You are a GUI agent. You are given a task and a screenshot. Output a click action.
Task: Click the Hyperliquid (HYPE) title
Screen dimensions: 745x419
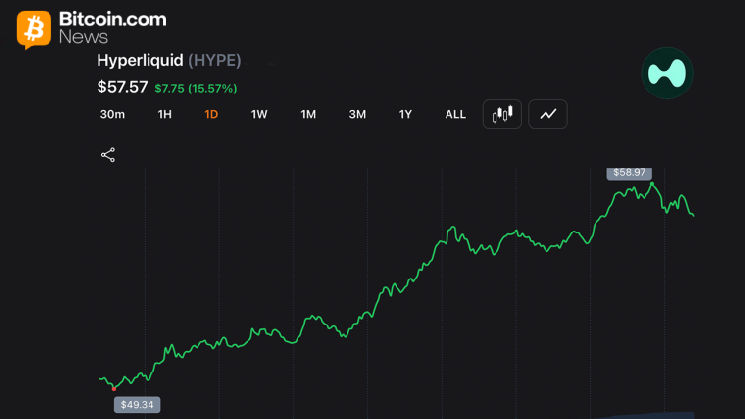(x=169, y=61)
